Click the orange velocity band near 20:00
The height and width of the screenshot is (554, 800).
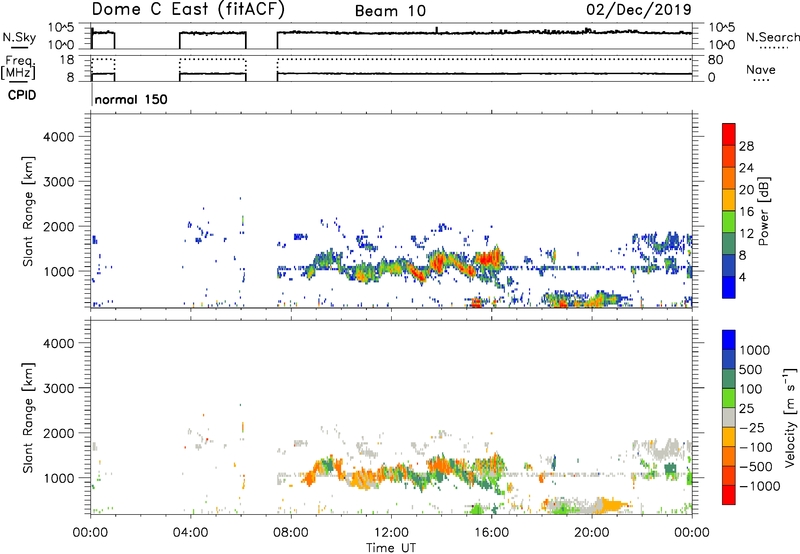[612, 506]
